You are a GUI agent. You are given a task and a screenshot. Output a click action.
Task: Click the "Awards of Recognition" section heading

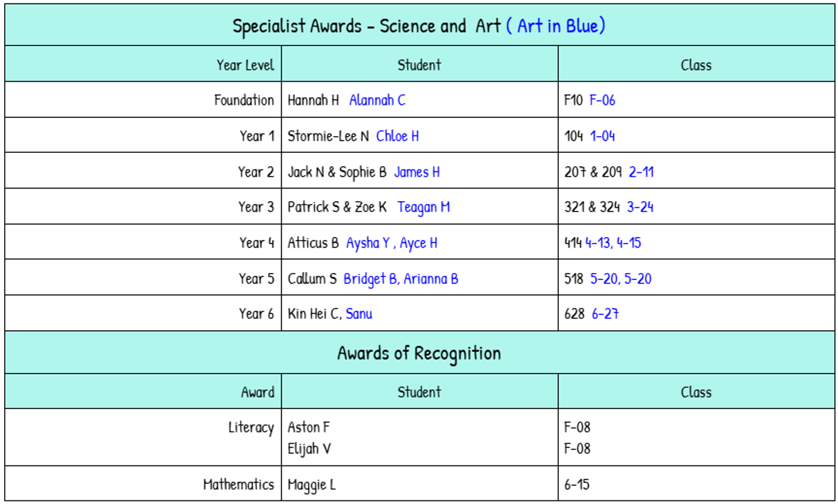coord(419,353)
